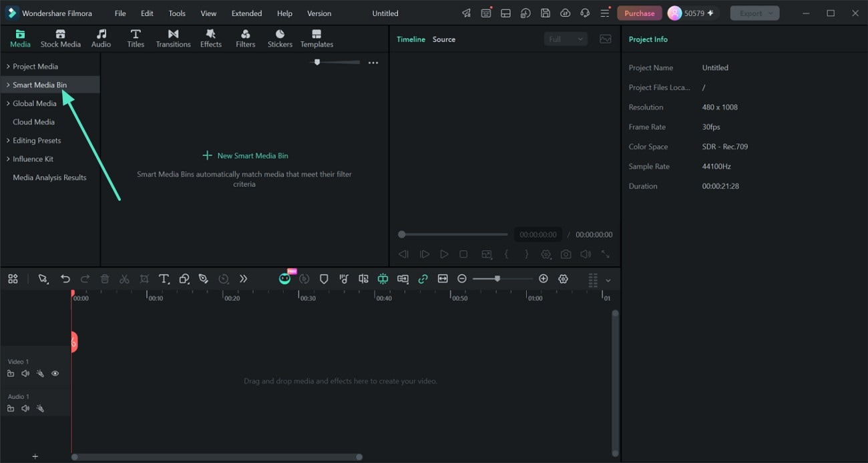The height and width of the screenshot is (463, 868).
Task: Add a marker with the shield icon
Action: [324, 279]
